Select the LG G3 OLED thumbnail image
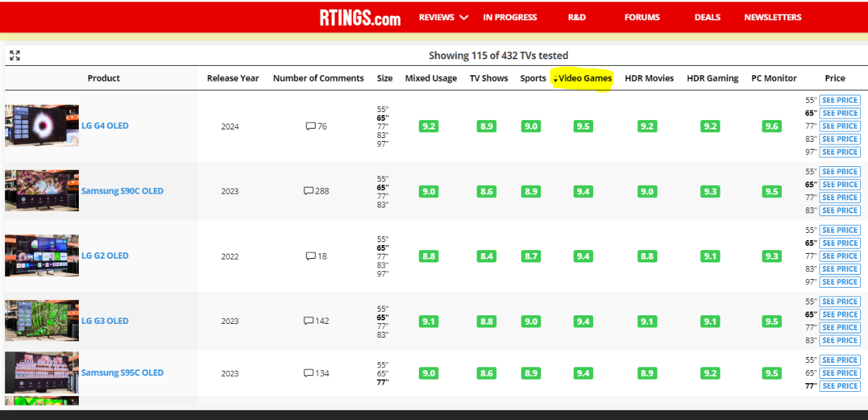 tap(41, 320)
